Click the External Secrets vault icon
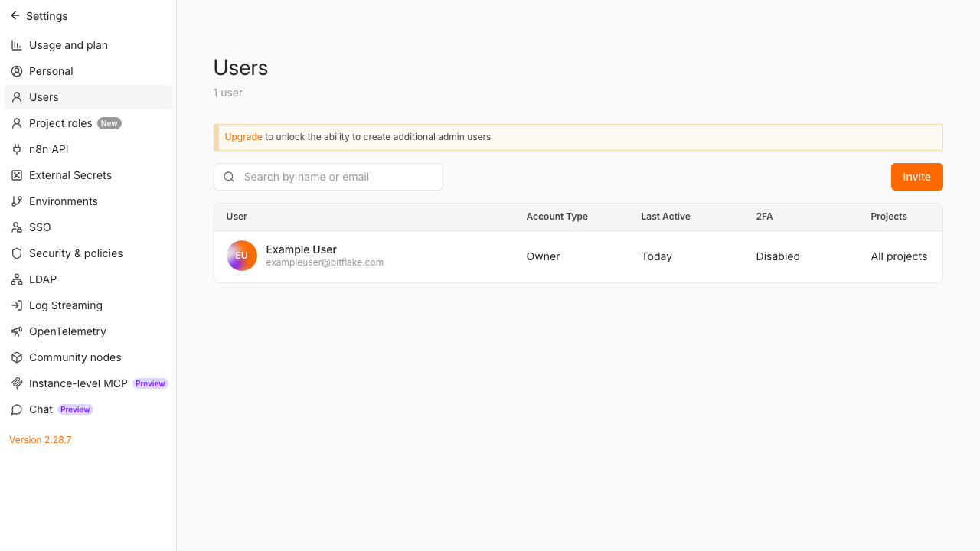This screenshot has height=551, width=980. point(17,175)
